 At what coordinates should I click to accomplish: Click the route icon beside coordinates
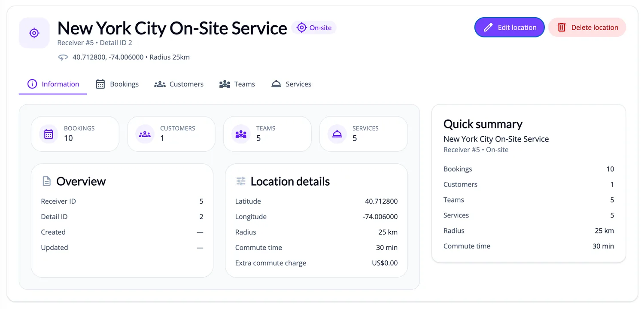(63, 57)
